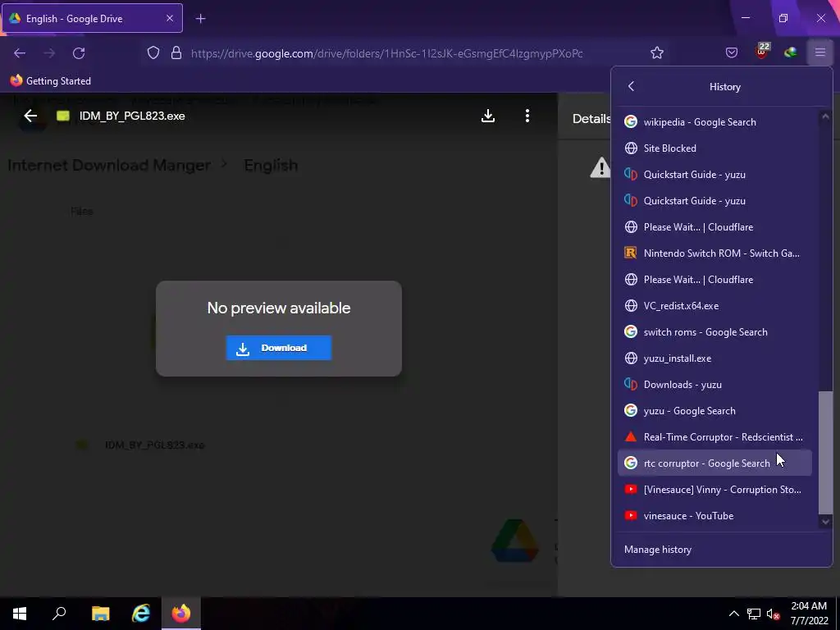Click the IDM_BY_PGL823.exe file type icon
The image size is (840, 630).
pyautogui.click(x=63, y=116)
